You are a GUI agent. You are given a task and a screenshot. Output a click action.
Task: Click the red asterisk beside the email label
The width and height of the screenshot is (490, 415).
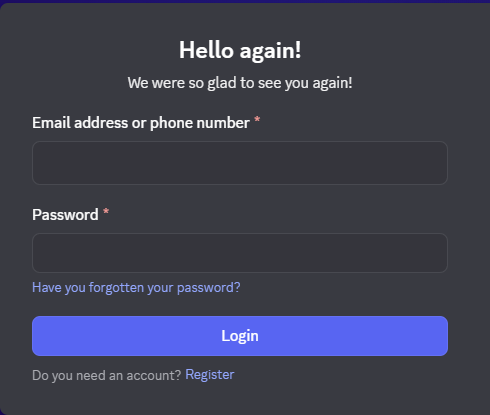pyautogui.click(x=257, y=119)
